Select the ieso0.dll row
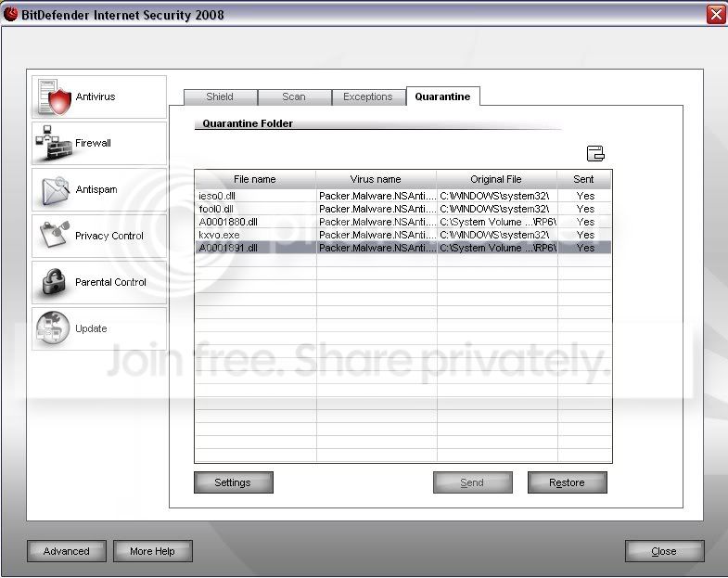The height and width of the screenshot is (578, 728). pyautogui.click(x=403, y=196)
